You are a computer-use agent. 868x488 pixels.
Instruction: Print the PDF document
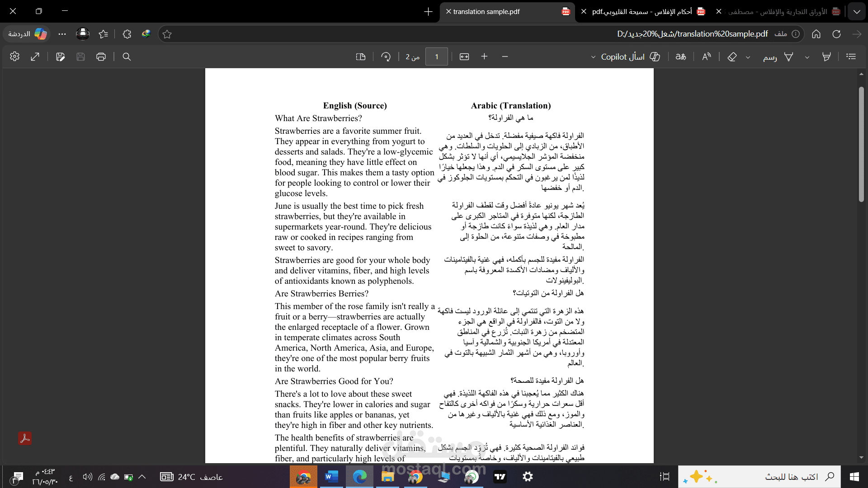coord(101,56)
